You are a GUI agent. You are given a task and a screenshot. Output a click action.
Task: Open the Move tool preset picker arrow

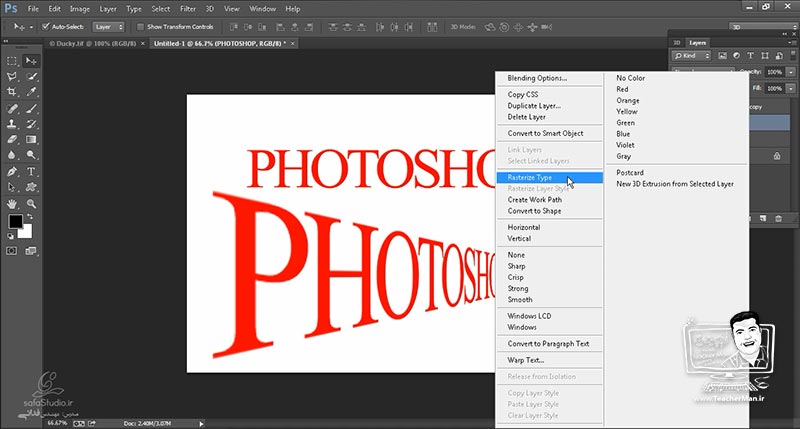tap(31, 27)
